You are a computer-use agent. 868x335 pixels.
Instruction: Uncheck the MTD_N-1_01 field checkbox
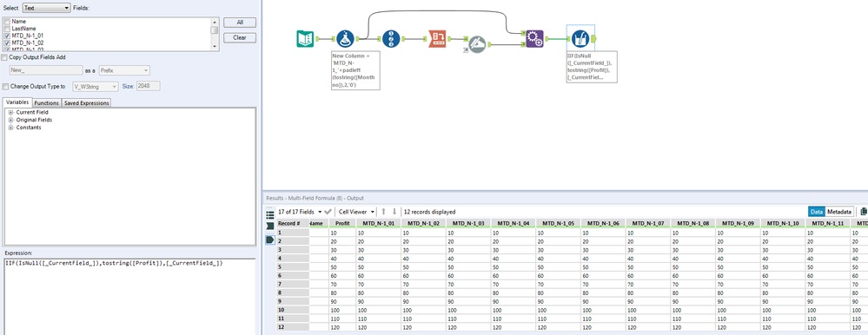pyautogui.click(x=7, y=36)
